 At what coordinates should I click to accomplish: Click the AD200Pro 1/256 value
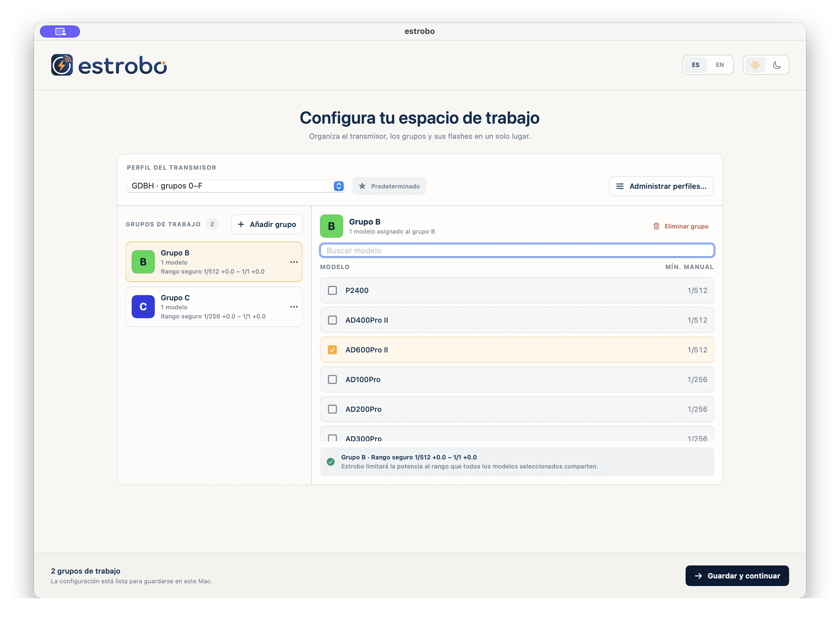click(x=697, y=409)
